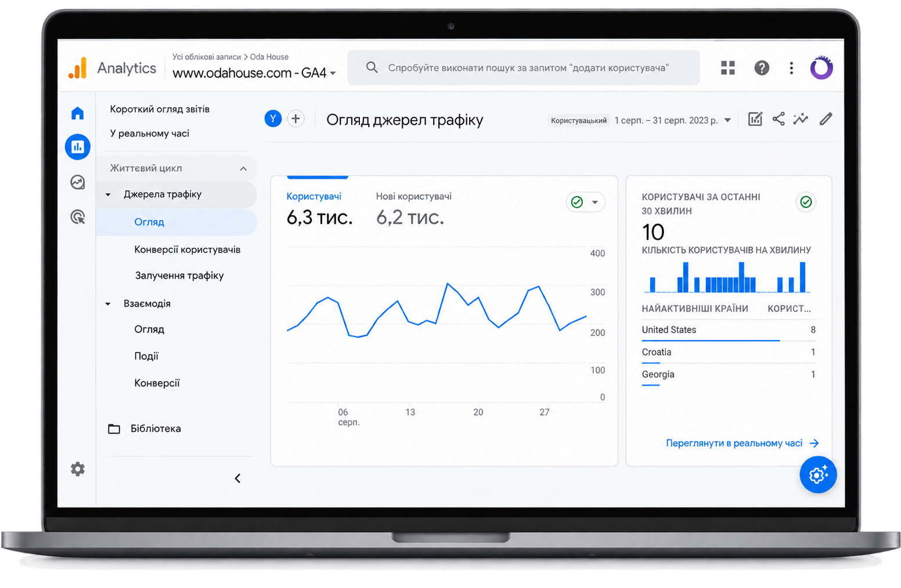Click the pencil customize report icon

point(826,119)
